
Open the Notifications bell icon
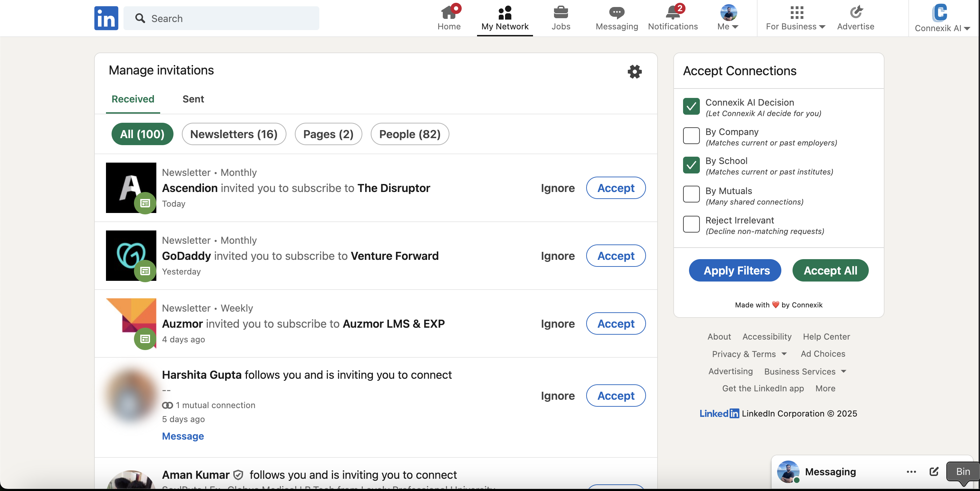(673, 13)
